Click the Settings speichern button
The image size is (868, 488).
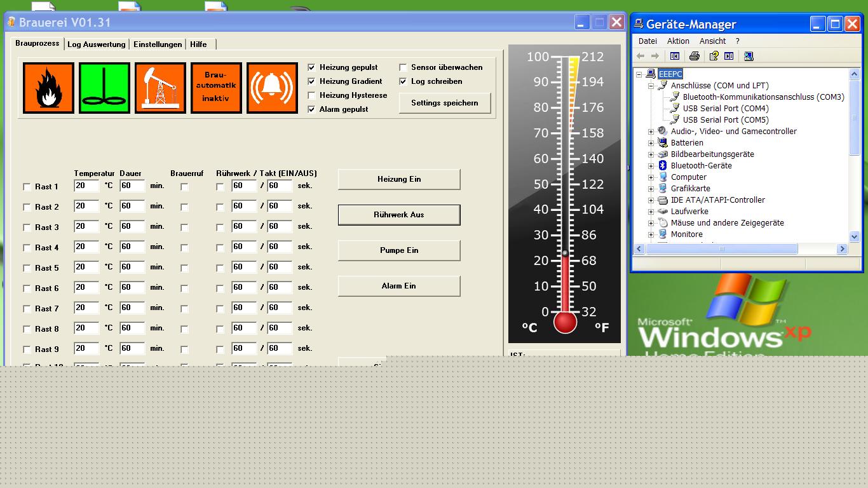444,103
